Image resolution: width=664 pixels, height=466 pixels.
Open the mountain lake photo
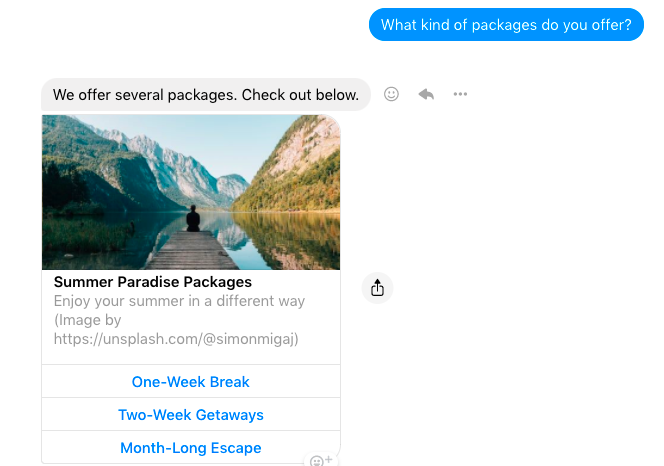191,192
